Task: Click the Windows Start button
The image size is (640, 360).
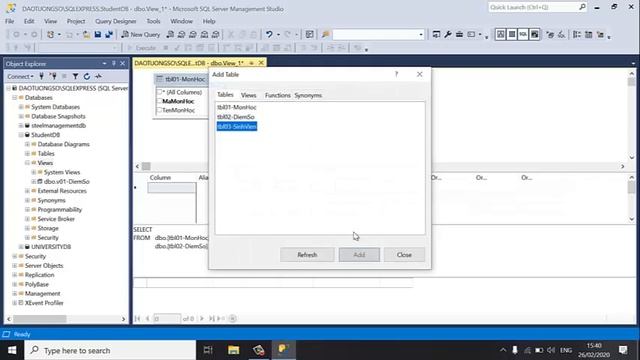Action: click(x=12, y=350)
